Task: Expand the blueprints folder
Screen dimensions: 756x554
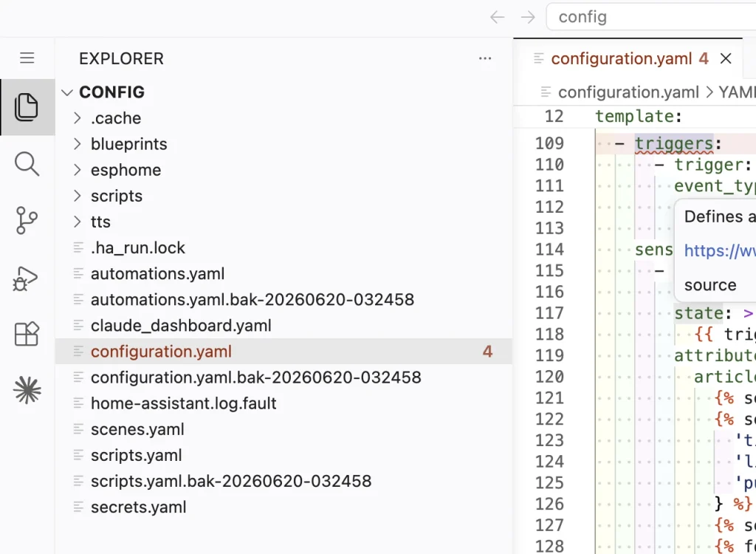Action: point(77,144)
